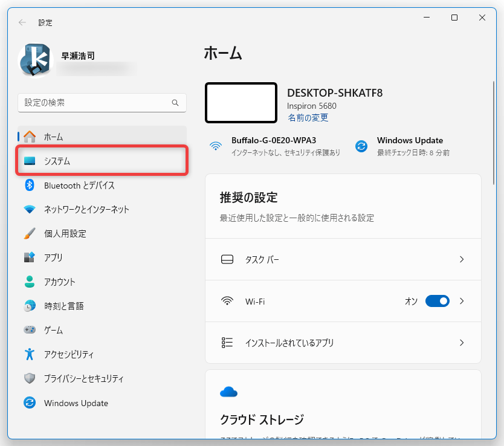Image resolution: width=504 pixels, height=446 pixels.
Task: Click the インストールされているアプリ row
Action: click(343, 343)
